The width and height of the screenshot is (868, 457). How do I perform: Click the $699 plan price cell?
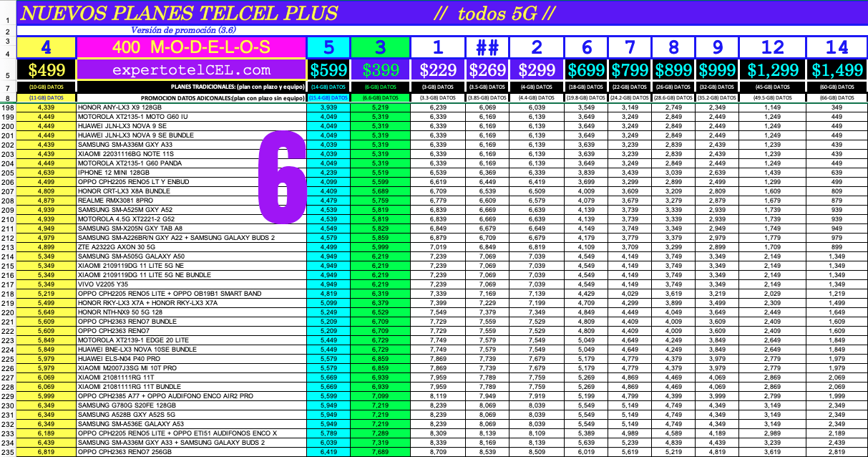(x=587, y=70)
